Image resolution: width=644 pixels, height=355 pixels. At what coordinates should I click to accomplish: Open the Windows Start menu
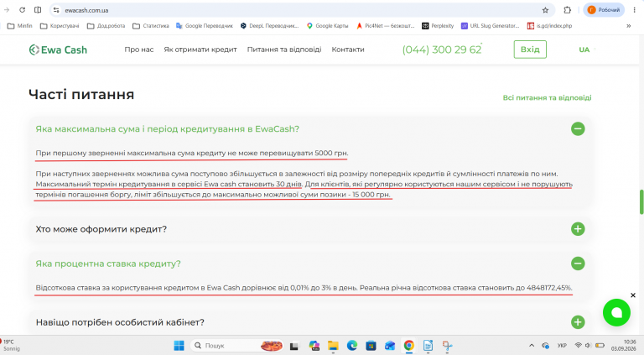coord(179,346)
